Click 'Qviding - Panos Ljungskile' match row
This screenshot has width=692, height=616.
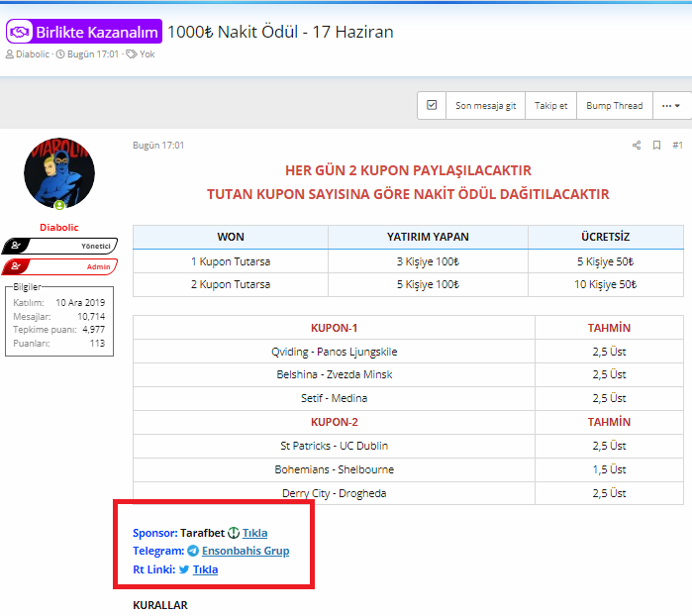(334, 352)
